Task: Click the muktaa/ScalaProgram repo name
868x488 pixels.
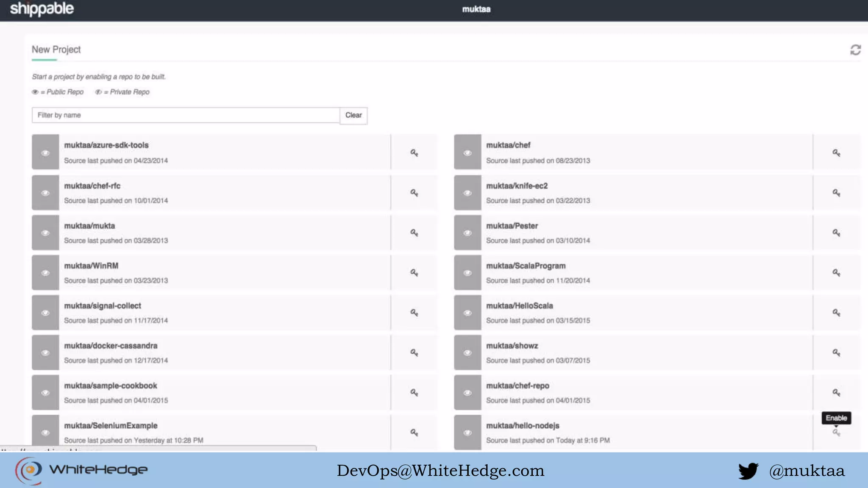Action: 526,266
